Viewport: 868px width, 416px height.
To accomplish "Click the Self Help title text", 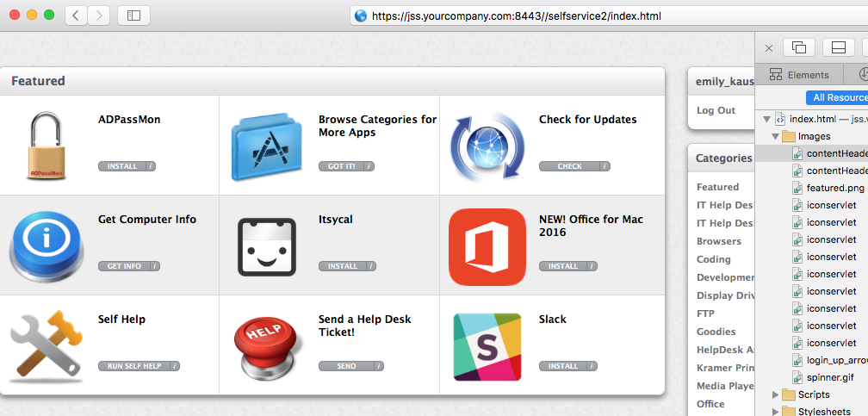I will (x=121, y=320).
